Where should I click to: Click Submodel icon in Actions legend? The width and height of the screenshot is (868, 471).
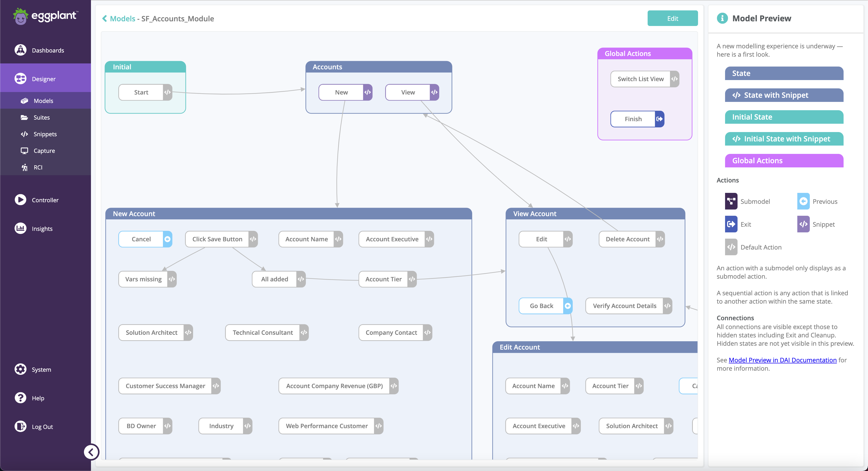coord(731,201)
